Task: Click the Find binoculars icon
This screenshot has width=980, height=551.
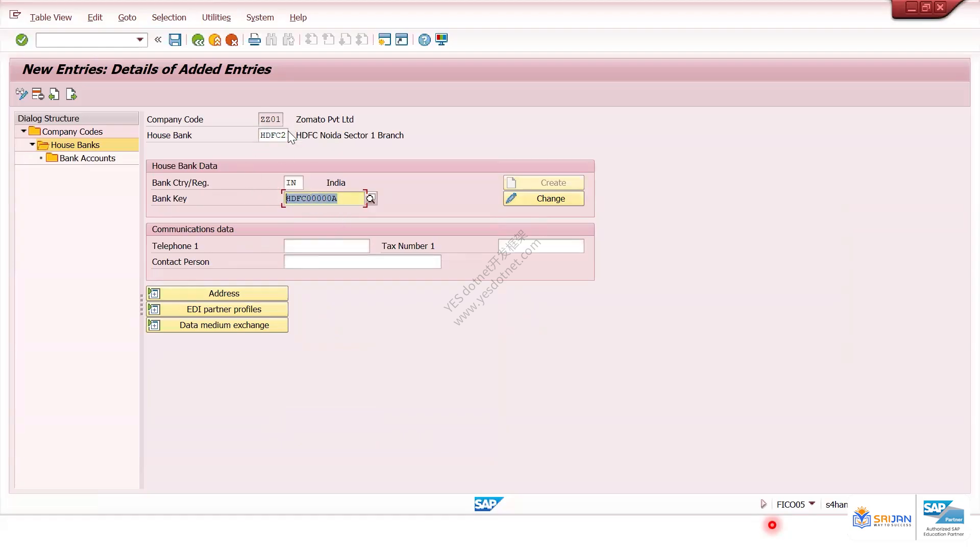Action: (272, 40)
